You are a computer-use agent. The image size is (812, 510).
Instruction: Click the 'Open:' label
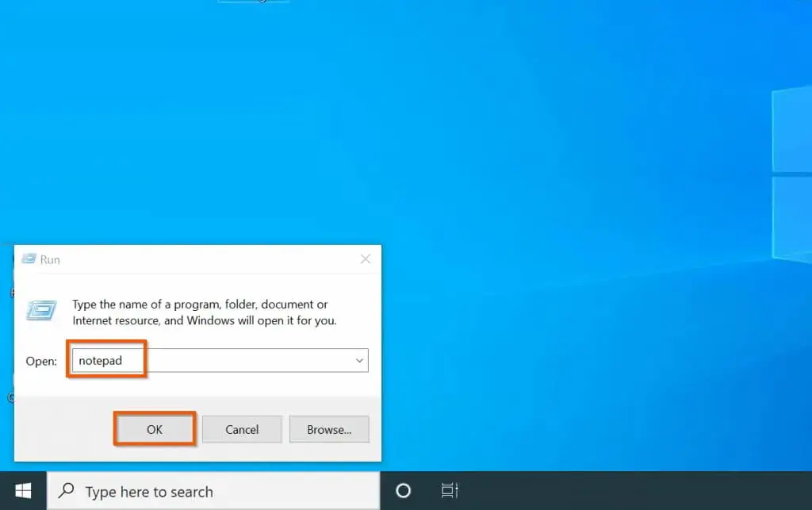pyautogui.click(x=41, y=361)
